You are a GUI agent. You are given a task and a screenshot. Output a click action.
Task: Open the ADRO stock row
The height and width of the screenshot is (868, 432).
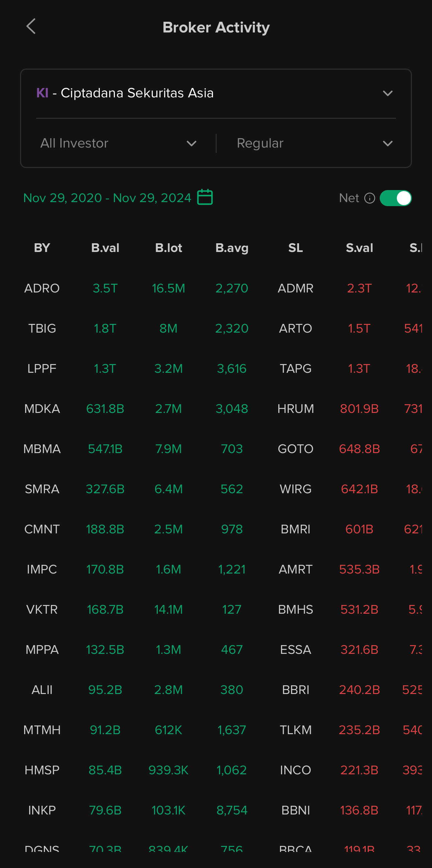[x=42, y=288]
